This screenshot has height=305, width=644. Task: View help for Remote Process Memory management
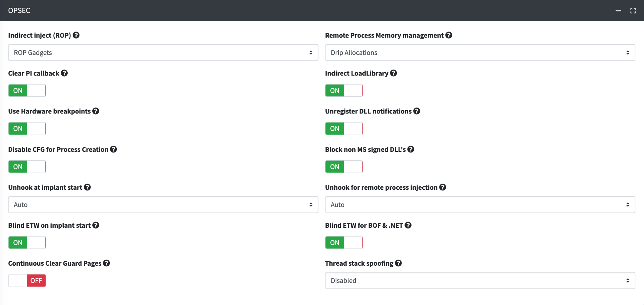tap(449, 35)
